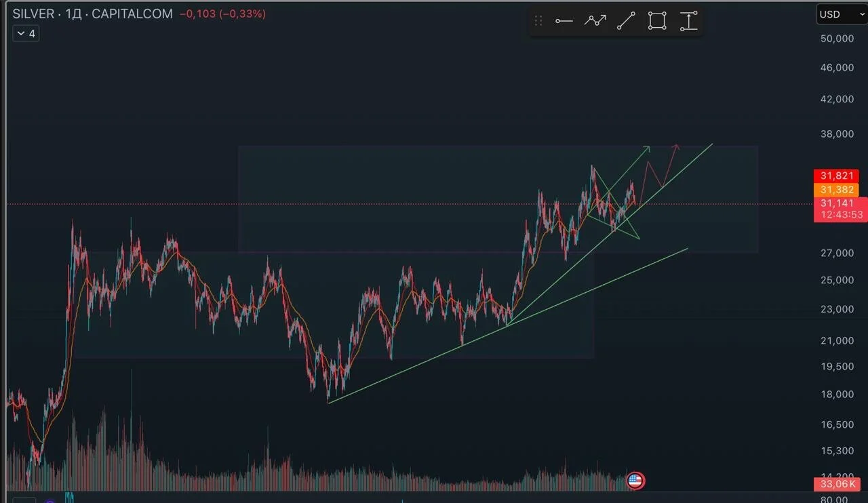Select the rectangle drawing tool
This screenshot has width=868, height=503.
657,21
